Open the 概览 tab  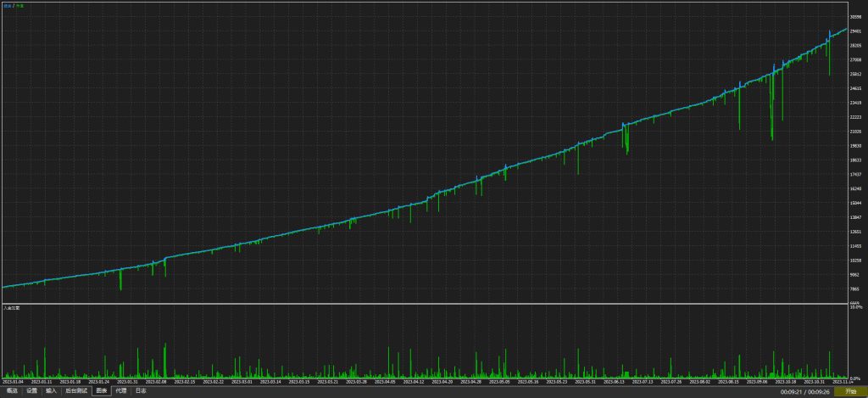coord(12,391)
